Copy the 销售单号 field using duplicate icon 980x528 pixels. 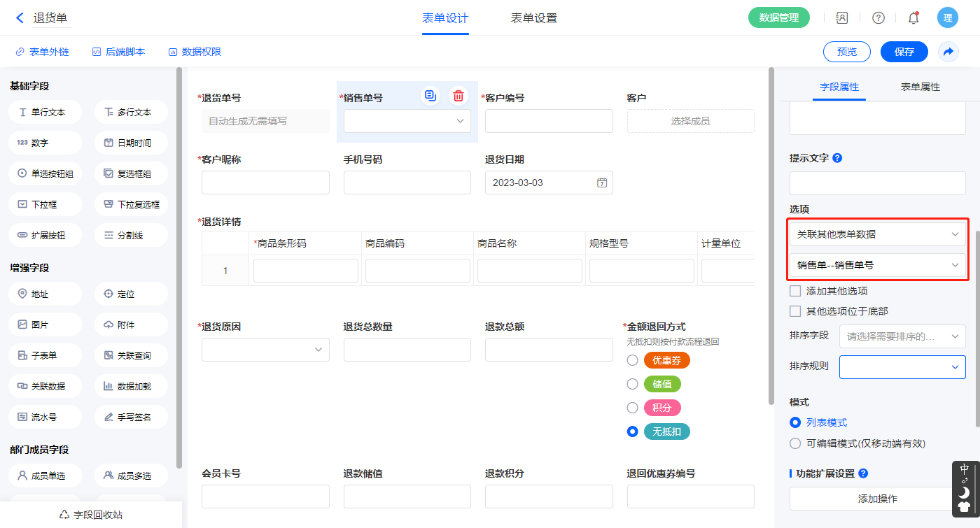click(430, 96)
